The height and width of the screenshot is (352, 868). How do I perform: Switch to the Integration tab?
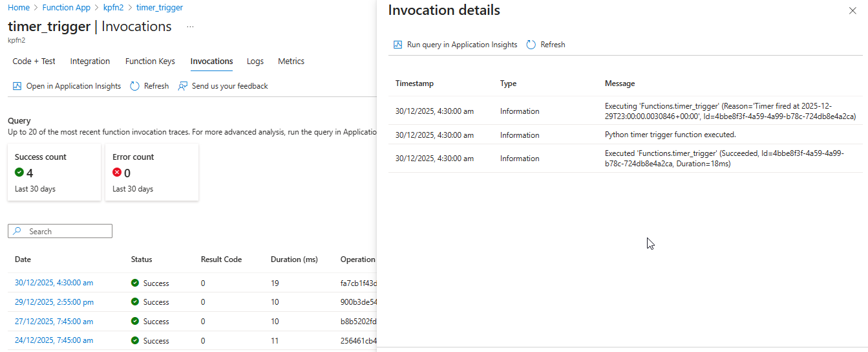90,61
